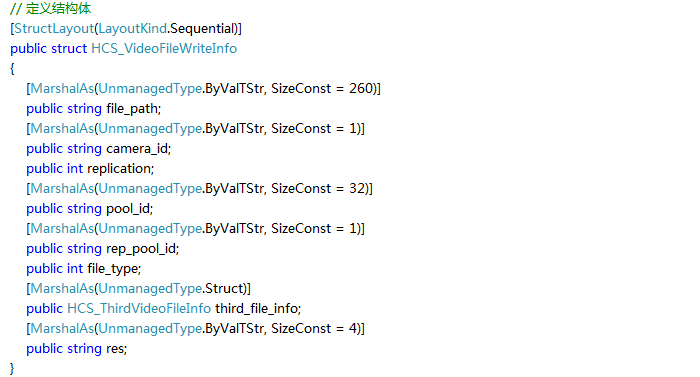Click the LayoutKind type reference

pos(133,29)
